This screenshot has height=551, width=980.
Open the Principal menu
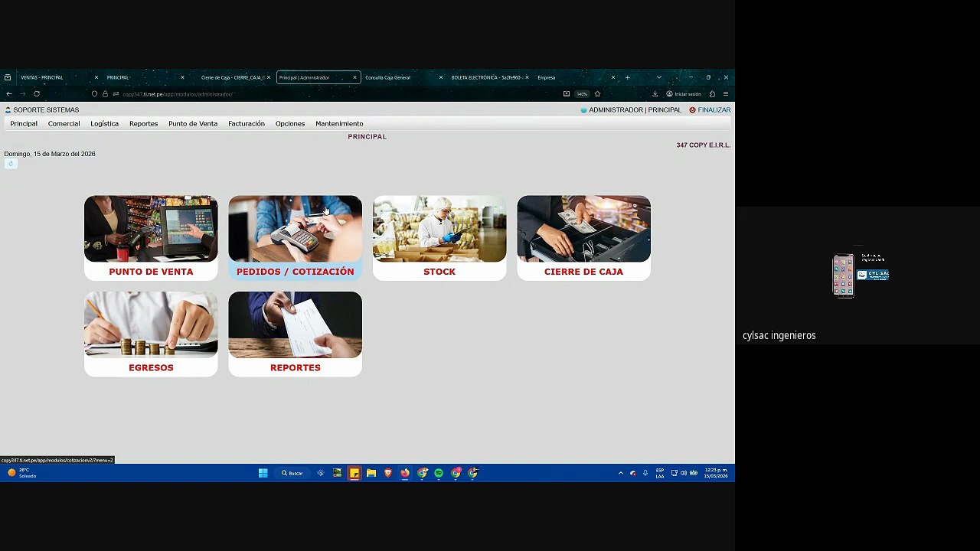tap(24, 124)
